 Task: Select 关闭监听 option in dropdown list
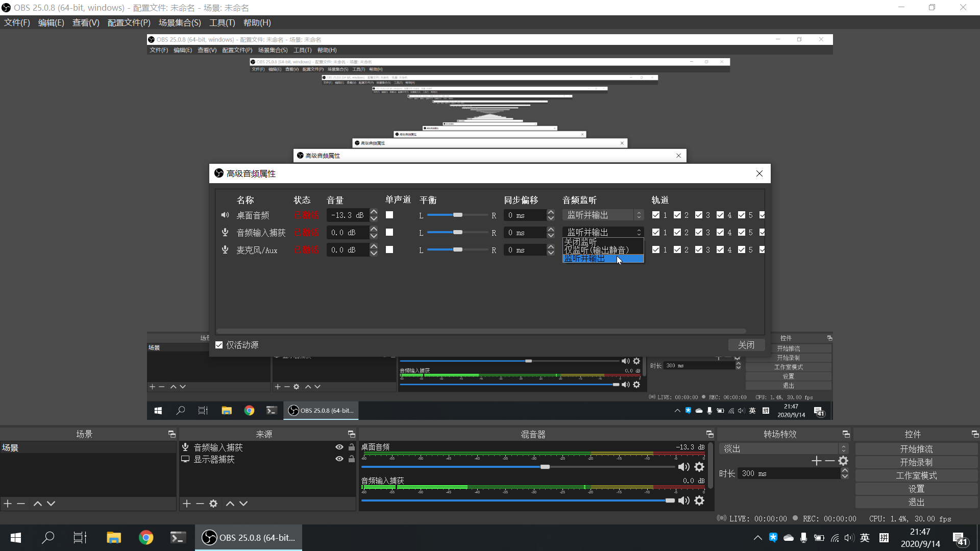[x=581, y=242]
